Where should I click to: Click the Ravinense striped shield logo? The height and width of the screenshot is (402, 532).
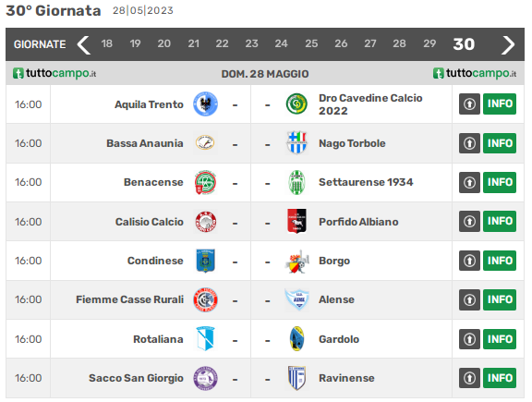click(296, 378)
